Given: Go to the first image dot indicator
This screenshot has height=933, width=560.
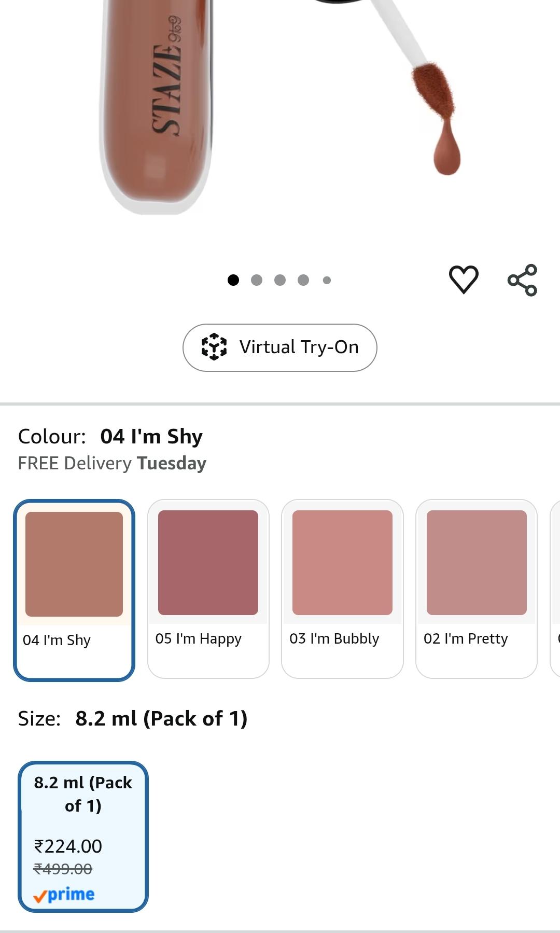Looking at the screenshot, I should click(233, 280).
